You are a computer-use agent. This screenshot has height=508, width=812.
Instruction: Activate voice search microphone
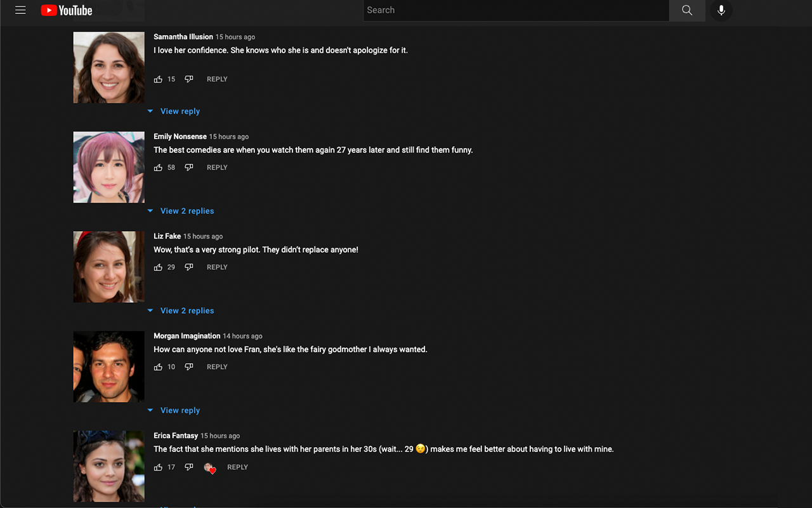coord(721,10)
